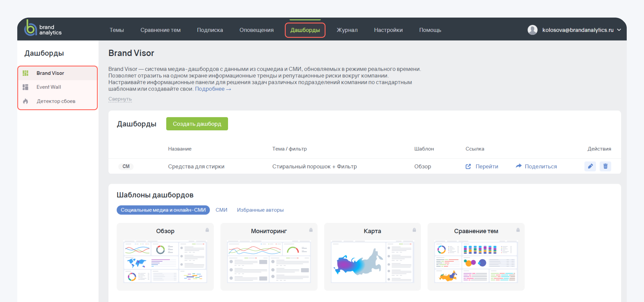Viewport: 644px width, 302px height.
Task: Click the Обзор template table cell
Action: (x=422, y=166)
